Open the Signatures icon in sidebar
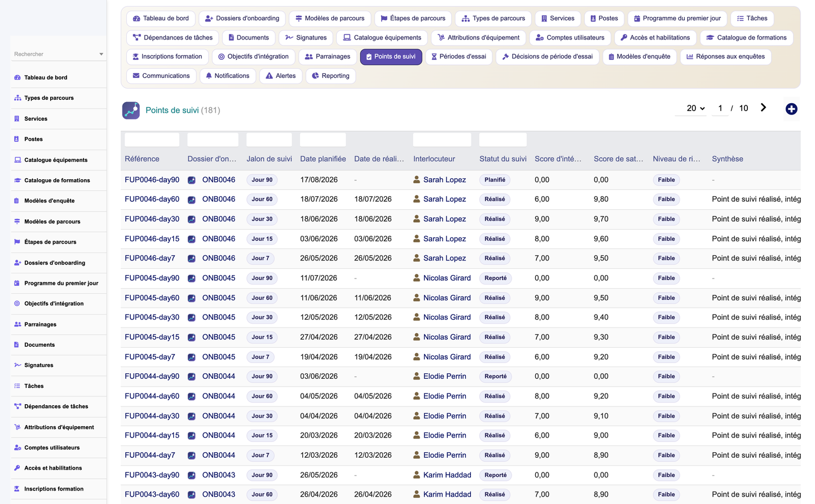 point(17,365)
